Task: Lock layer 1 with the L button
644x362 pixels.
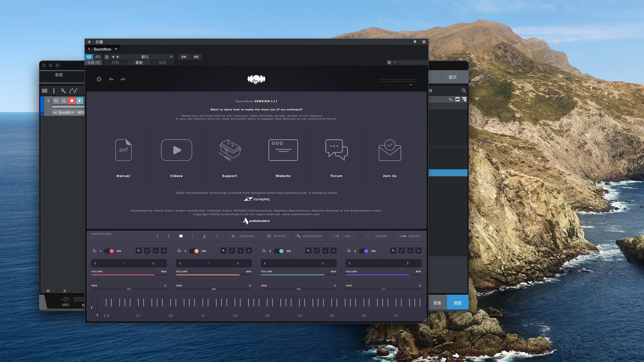Action: (156, 251)
